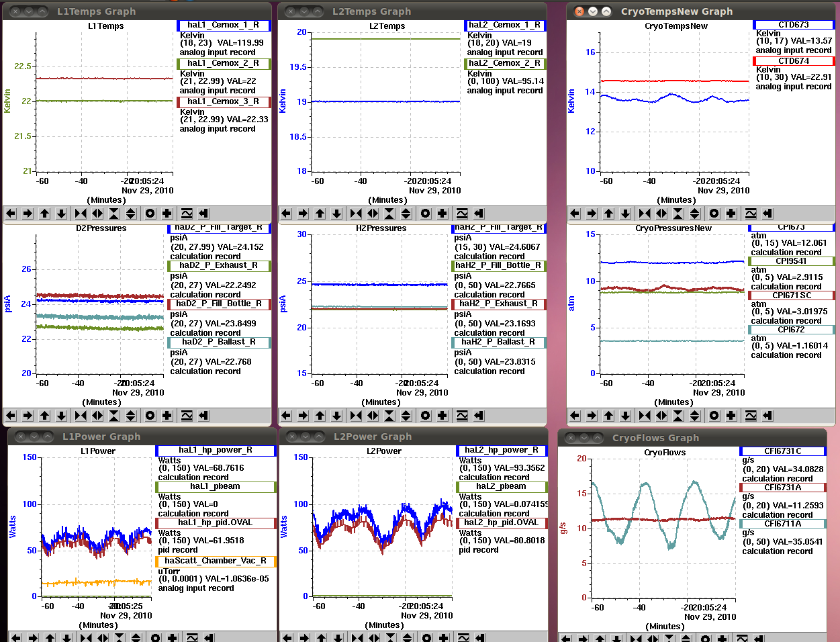Image resolution: width=840 pixels, height=642 pixels.
Task: Click the vertical expand arrows icon in L2Temps
Action: click(x=406, y=214)
